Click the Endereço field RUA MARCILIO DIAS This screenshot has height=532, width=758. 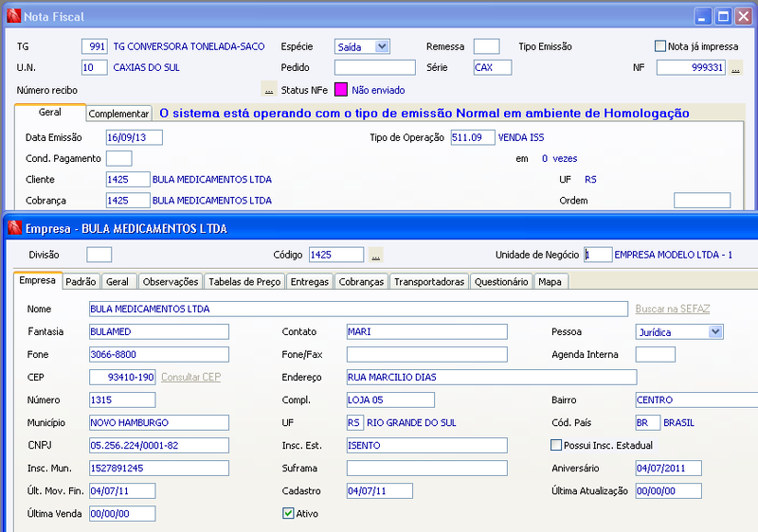pyautogui.click(x=492, y=377)
